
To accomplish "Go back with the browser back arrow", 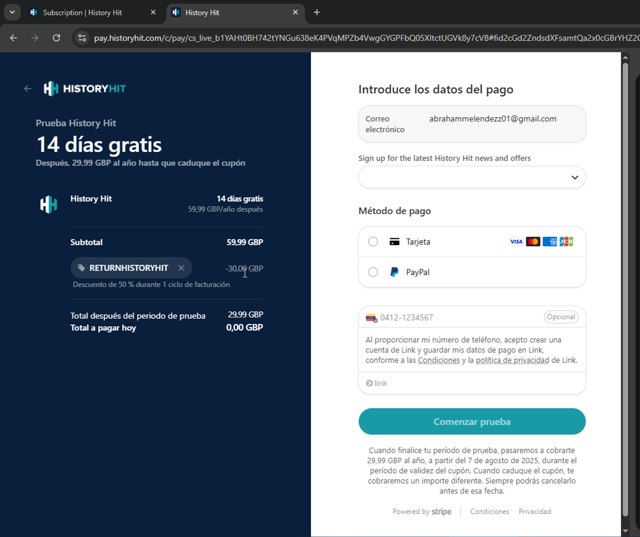I will pos(13,38).
